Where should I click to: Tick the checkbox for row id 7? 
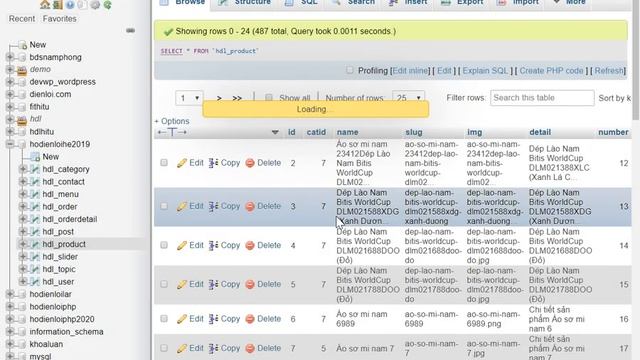click(164, 348)
